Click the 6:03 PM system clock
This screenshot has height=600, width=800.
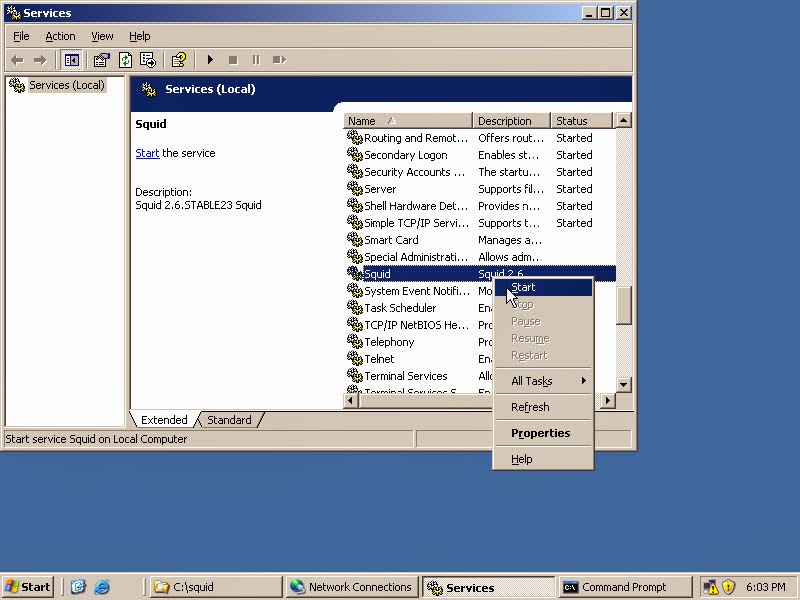(765, 587)
